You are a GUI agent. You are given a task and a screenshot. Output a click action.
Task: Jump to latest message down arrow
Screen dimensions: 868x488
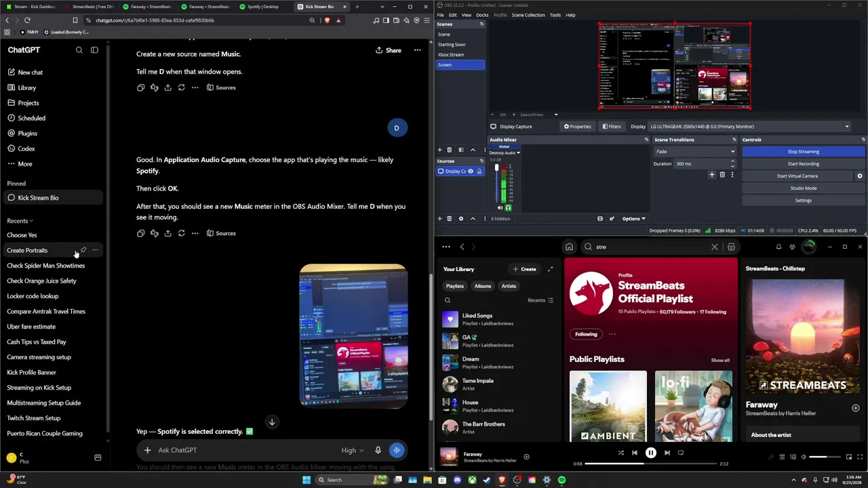(x=272, y=422)
